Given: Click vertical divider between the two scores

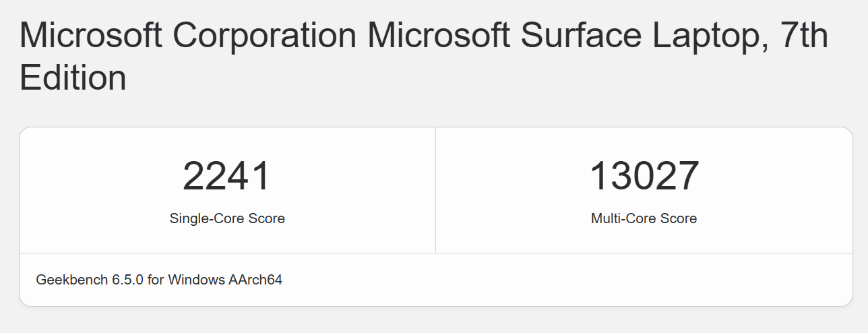Looking at the screenshot, I should pyautogui.click(x=435, y=190).
